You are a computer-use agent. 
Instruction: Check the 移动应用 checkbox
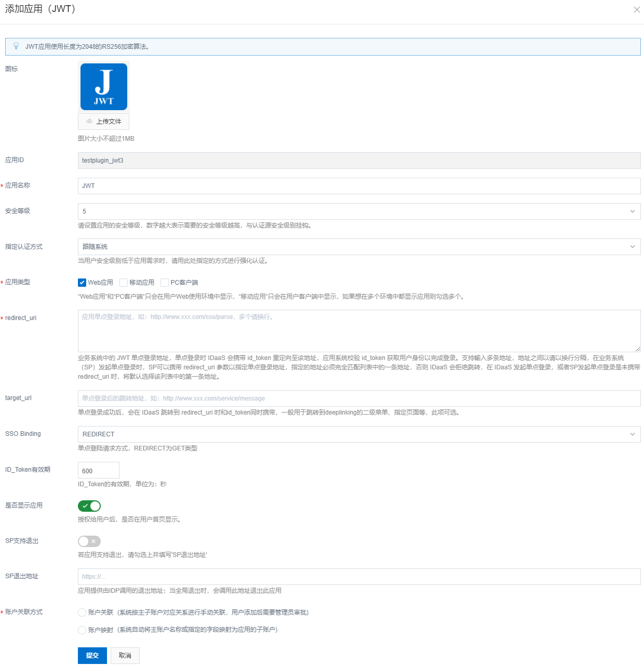[124, 283]
